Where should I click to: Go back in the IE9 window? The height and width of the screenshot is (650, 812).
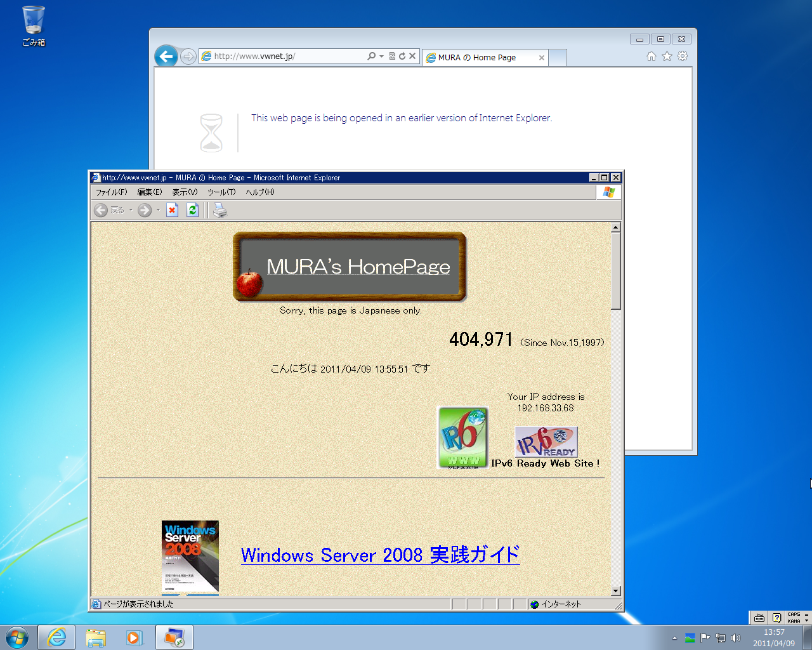pyautogui.click(x=166, y=56)
